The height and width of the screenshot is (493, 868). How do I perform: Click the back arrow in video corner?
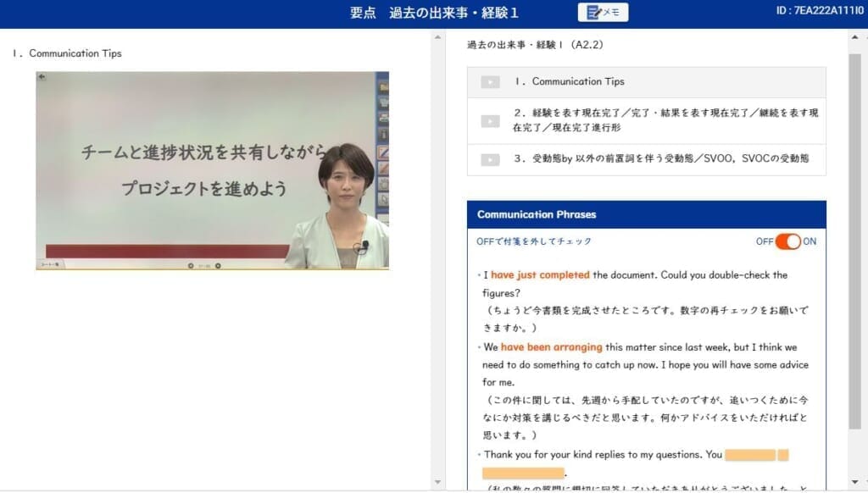pyautogui.click(x=42, y=77)
